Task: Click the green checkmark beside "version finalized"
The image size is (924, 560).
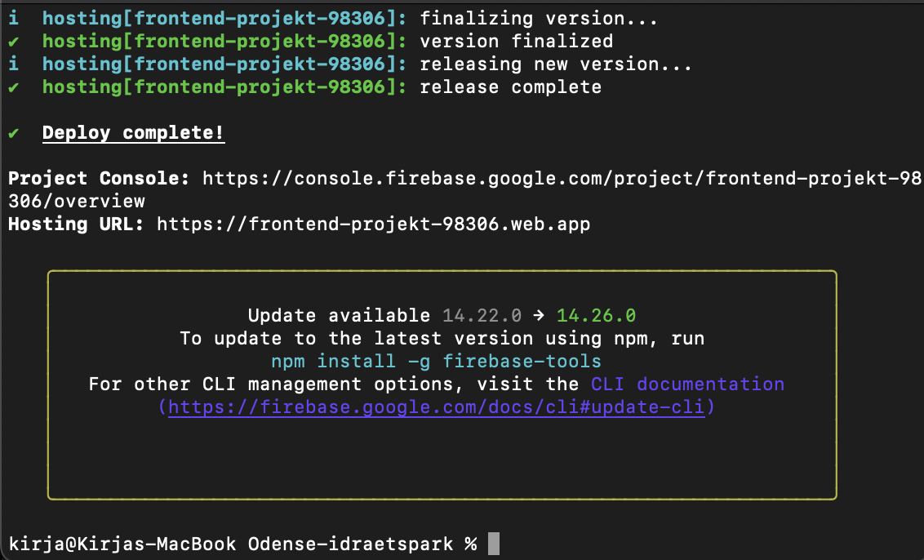Action: 13,41
